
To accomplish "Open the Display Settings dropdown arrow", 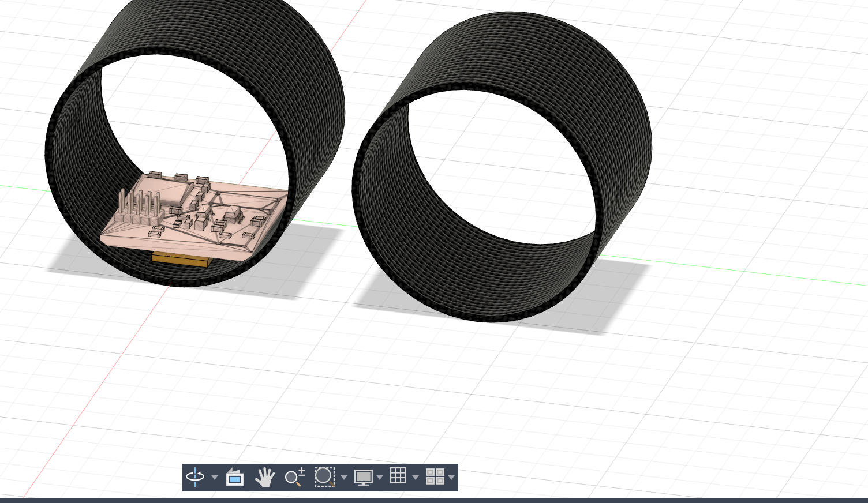I will (379, 478).
